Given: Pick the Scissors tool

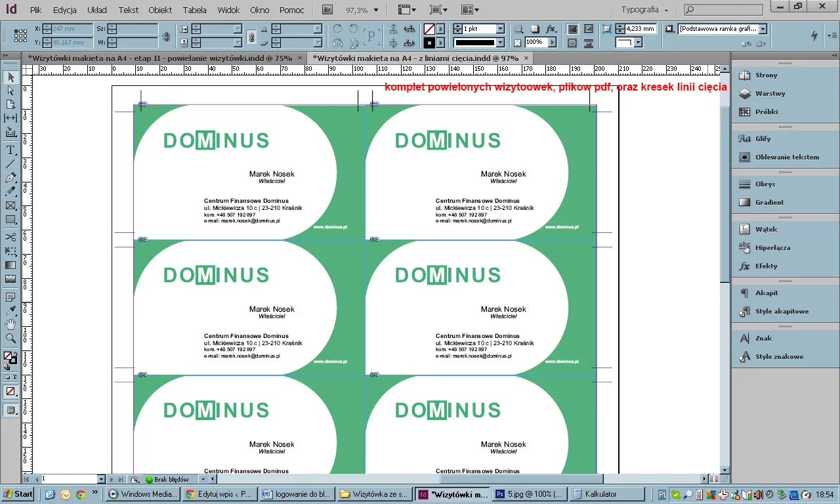Looking at the screenshot, I should tap(10, 237).
